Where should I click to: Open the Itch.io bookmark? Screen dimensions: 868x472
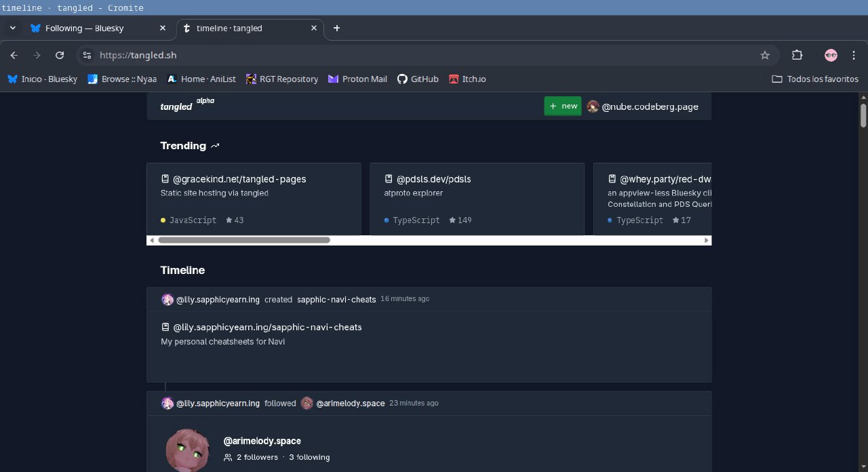click(467, 79)
